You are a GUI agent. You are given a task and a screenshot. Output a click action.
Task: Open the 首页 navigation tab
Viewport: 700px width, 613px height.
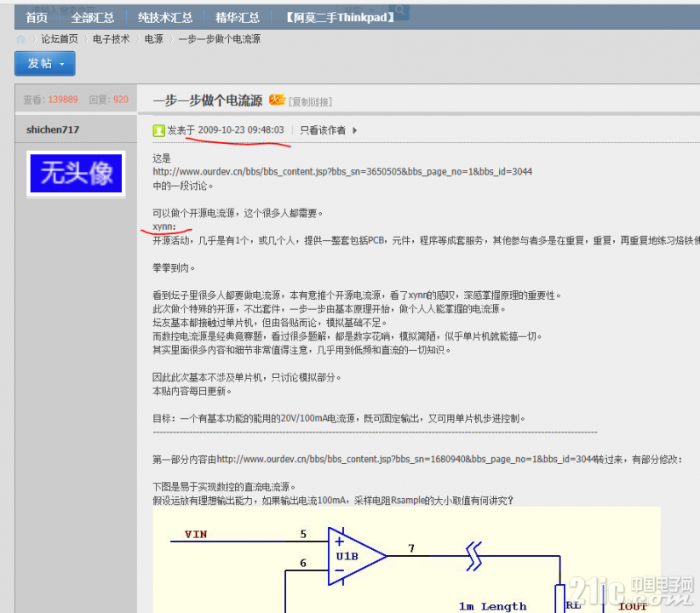coord(37,17)
